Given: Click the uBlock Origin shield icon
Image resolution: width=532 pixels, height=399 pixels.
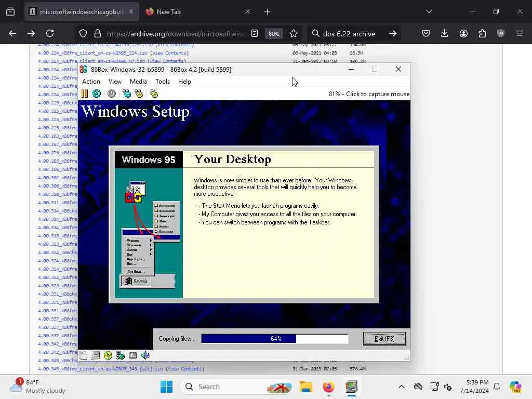Looking at the screenshot, I should (501, 33).
